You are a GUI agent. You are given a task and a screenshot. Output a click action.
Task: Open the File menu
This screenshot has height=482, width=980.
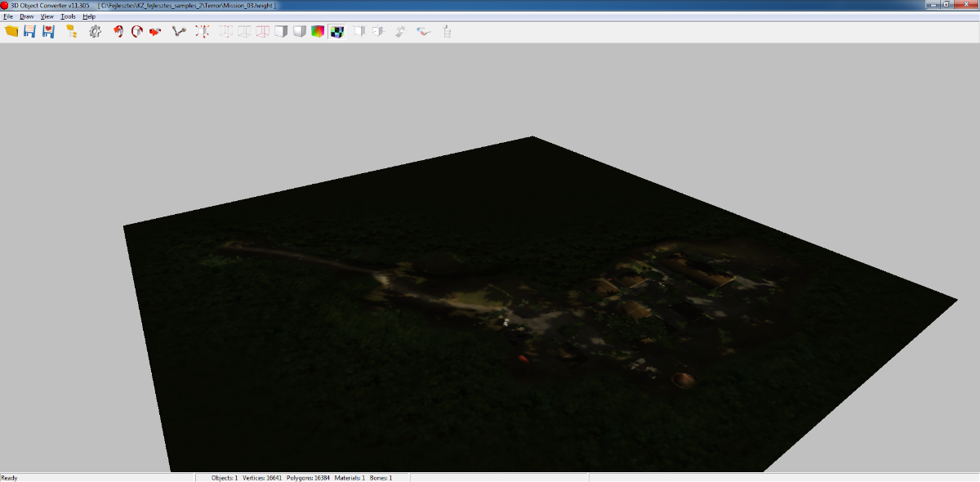pyautogui.click(x=8, y=16)
